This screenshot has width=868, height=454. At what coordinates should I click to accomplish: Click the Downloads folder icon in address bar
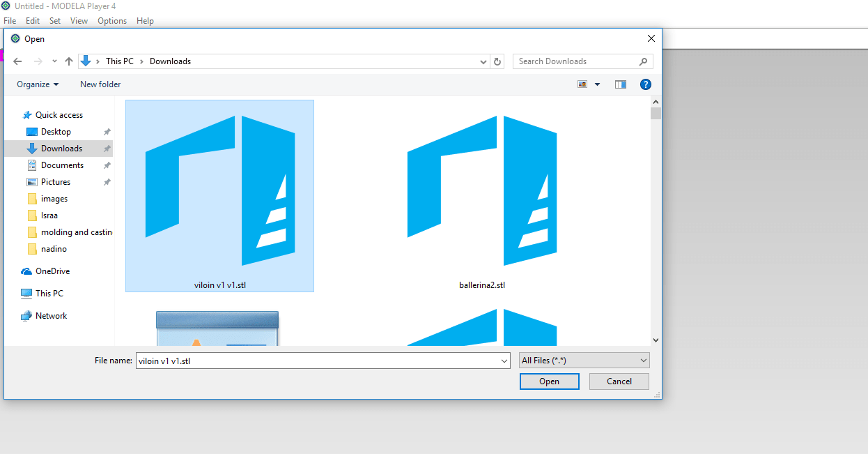coord(86,61)
